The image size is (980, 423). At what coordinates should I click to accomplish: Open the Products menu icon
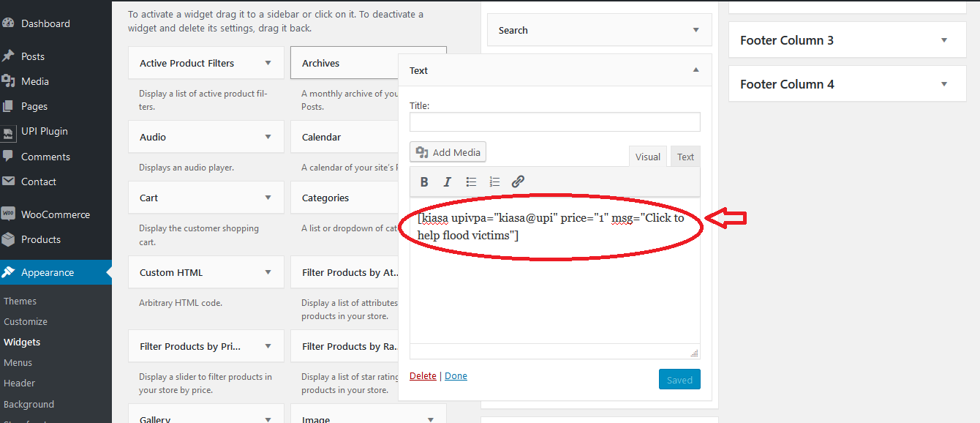(8, 239)
